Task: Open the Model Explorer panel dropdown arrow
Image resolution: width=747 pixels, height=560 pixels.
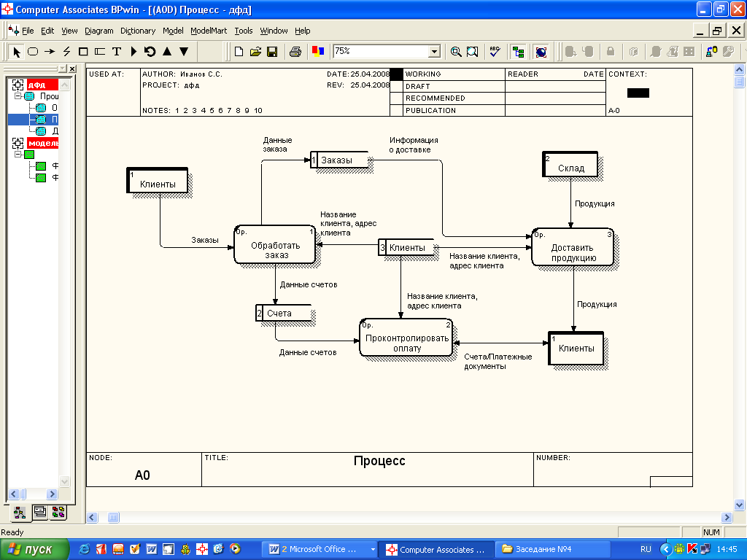Action: (x=63, y=69)
